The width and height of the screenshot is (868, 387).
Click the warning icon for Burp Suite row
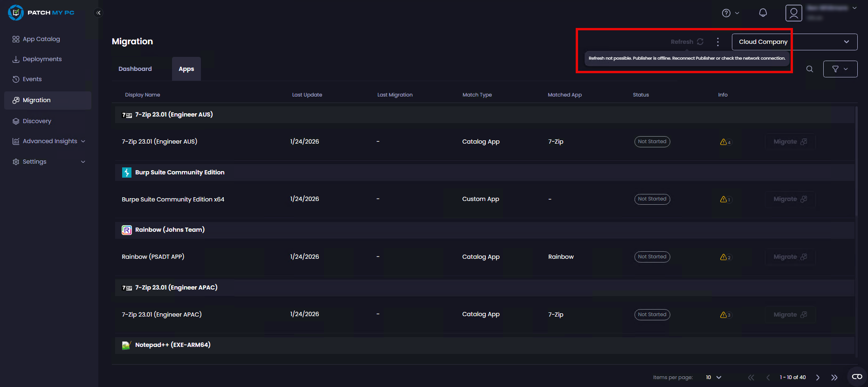coord(724,199)
